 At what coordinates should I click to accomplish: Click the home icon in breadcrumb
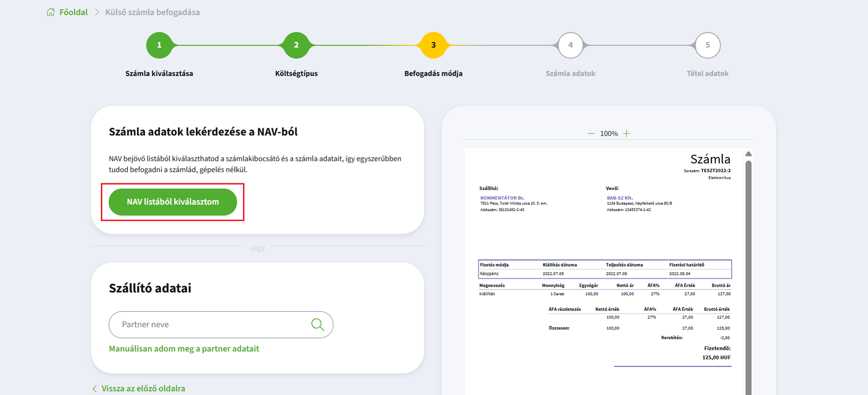pyautogui.click(x=50, y=12)
